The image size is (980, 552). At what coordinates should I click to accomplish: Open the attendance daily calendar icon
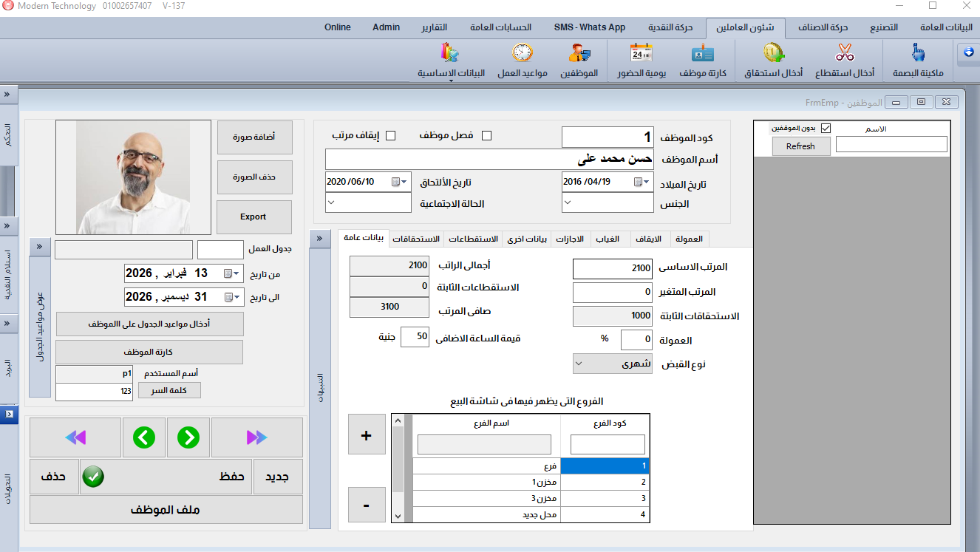641,54
